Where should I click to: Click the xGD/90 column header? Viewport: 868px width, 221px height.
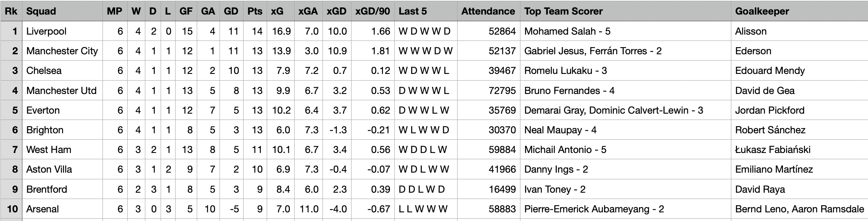coord(373,11)
